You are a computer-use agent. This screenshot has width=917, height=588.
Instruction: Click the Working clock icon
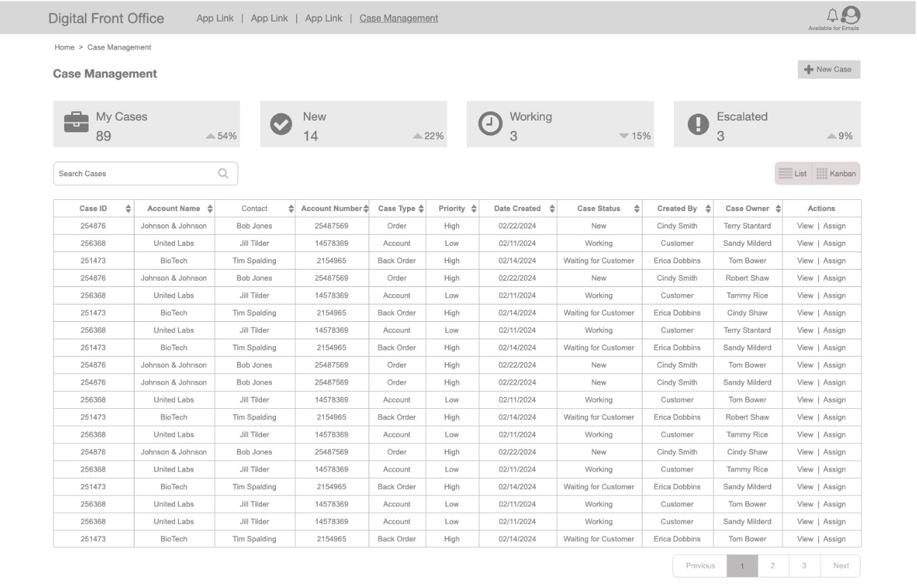tap(489, 123)
